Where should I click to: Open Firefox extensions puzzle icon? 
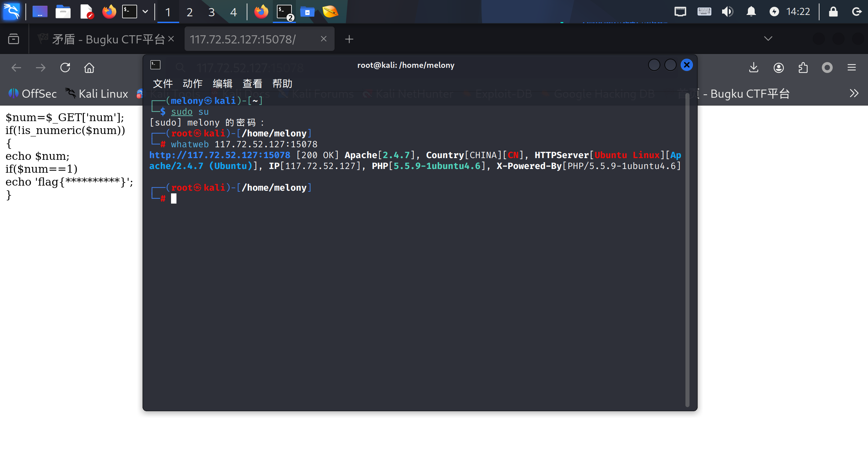coord(803,68)
